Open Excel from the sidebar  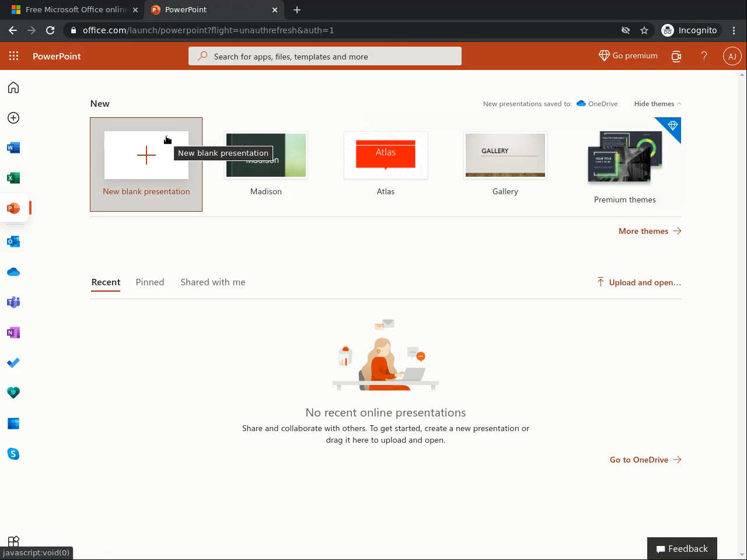pyautogui.click(x=13, y=178)
